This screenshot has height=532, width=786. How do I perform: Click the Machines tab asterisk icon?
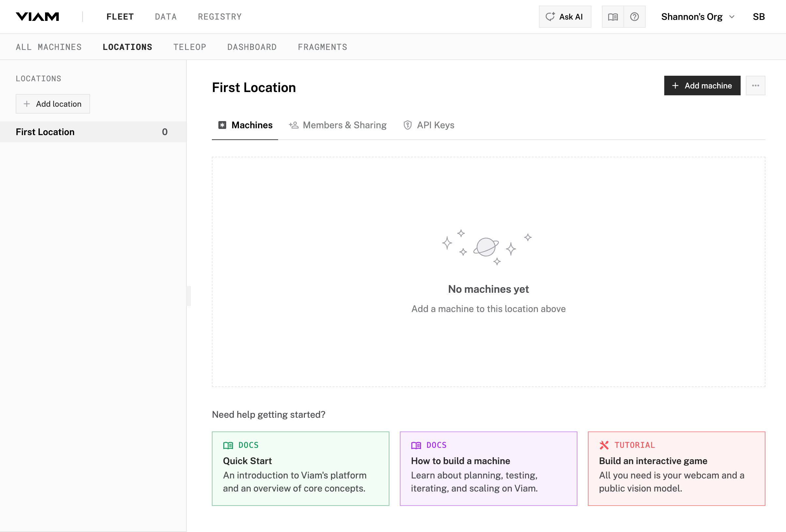(222, 125)
